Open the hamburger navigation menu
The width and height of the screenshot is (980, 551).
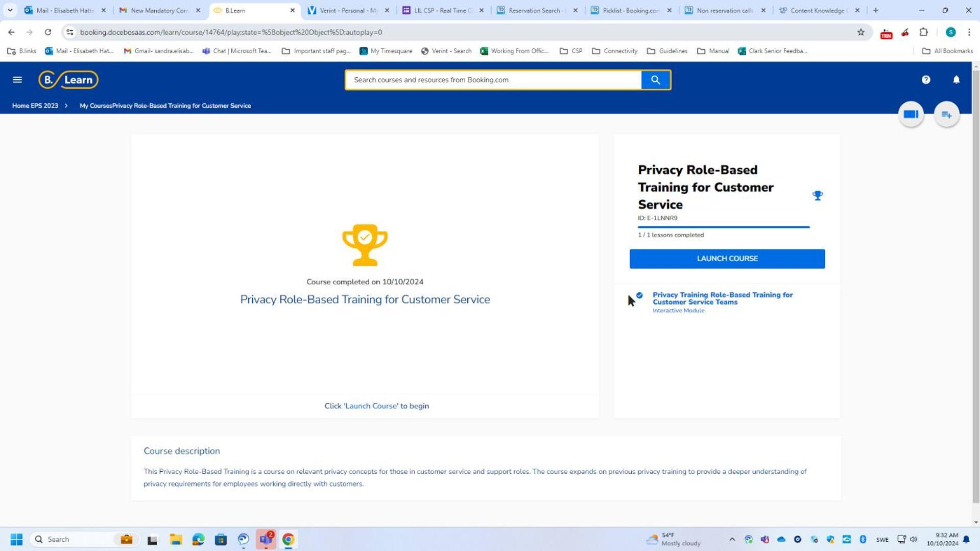17,80
